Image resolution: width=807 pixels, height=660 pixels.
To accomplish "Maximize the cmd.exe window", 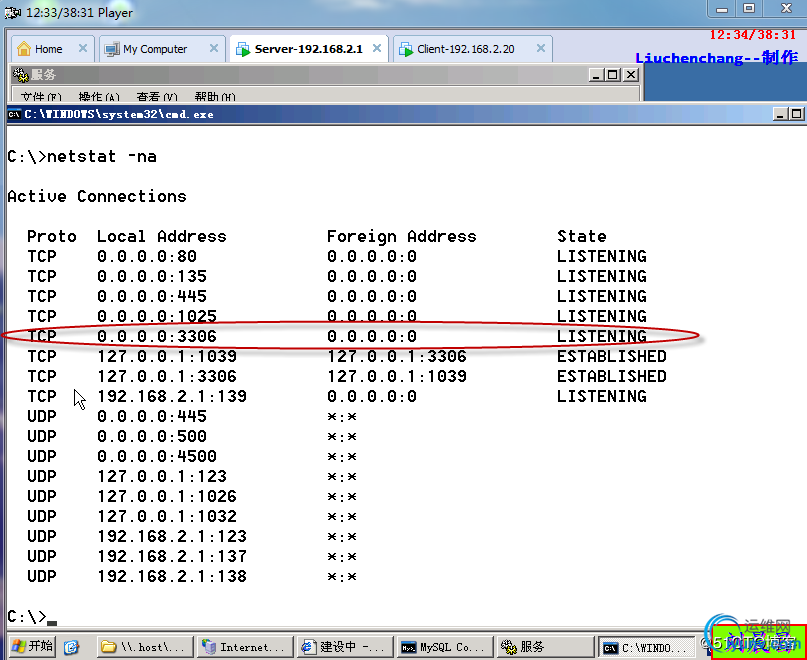I will [796, 114].
